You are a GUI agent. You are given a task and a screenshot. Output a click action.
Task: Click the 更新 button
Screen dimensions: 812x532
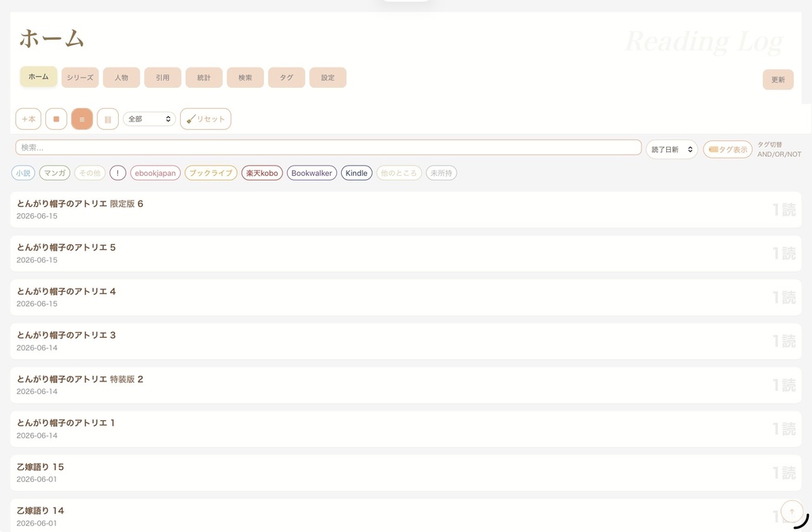click(778, 79)
